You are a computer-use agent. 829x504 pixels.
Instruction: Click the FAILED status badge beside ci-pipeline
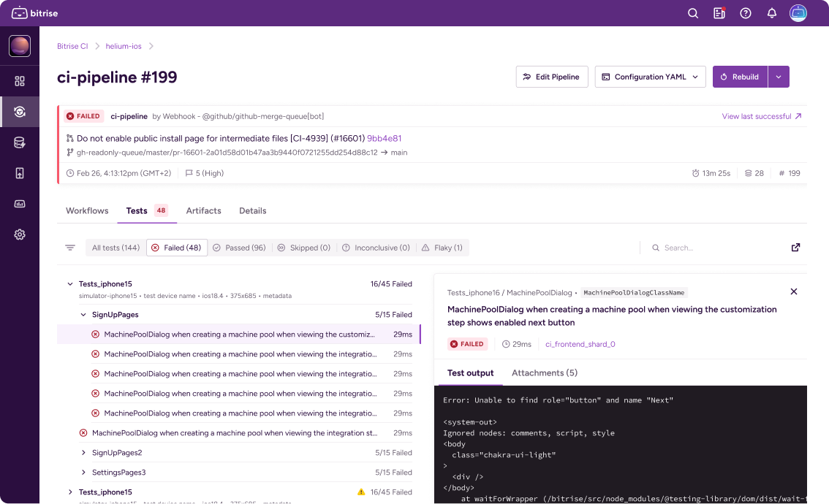point(83,116)
